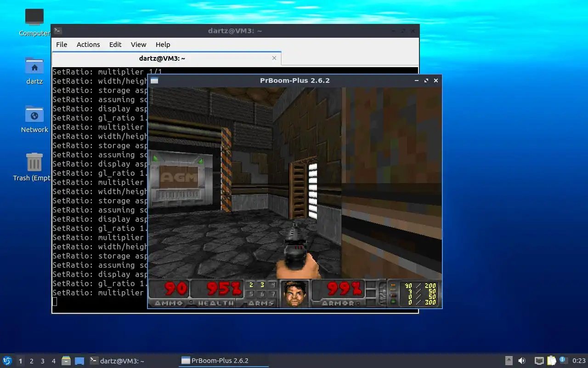Open the File menu in terminal
The height and width of the screenshot is (368, 588).
tap(62, 45)
